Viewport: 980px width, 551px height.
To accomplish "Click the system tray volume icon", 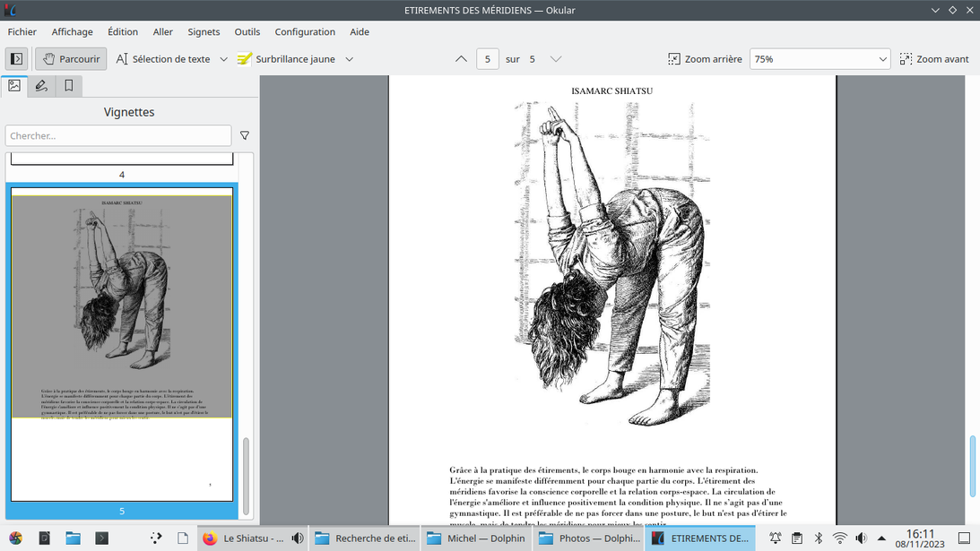I will click(861, 538).
